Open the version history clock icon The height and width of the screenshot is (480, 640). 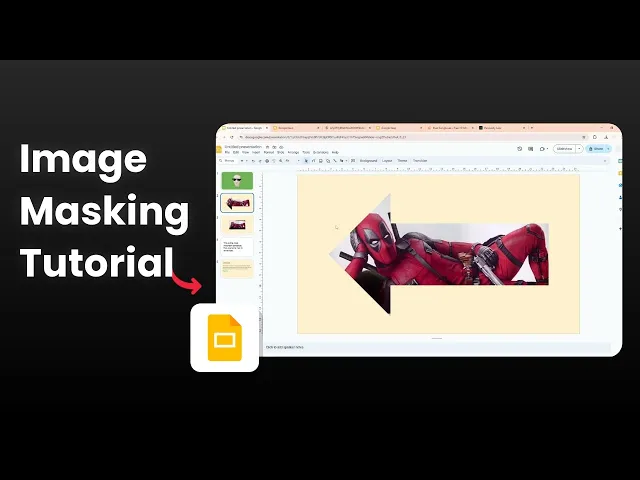[x=520, y=149]
